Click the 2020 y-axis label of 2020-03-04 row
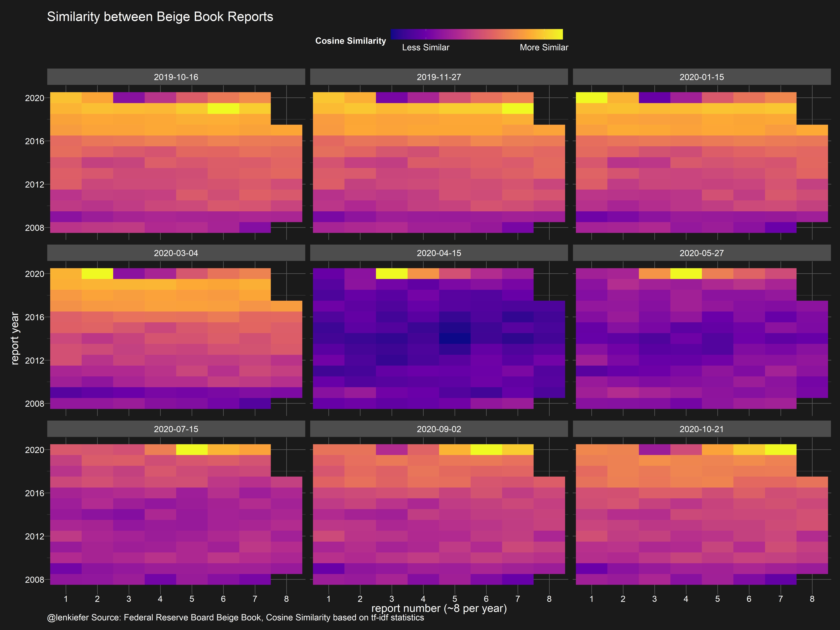The height and width of the screenshot is (630, 840). point(35,274)
